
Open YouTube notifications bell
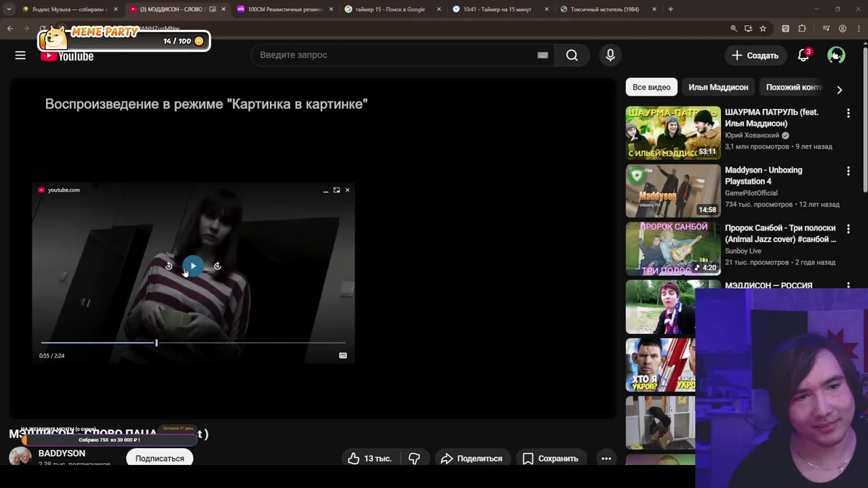[804, 55]
